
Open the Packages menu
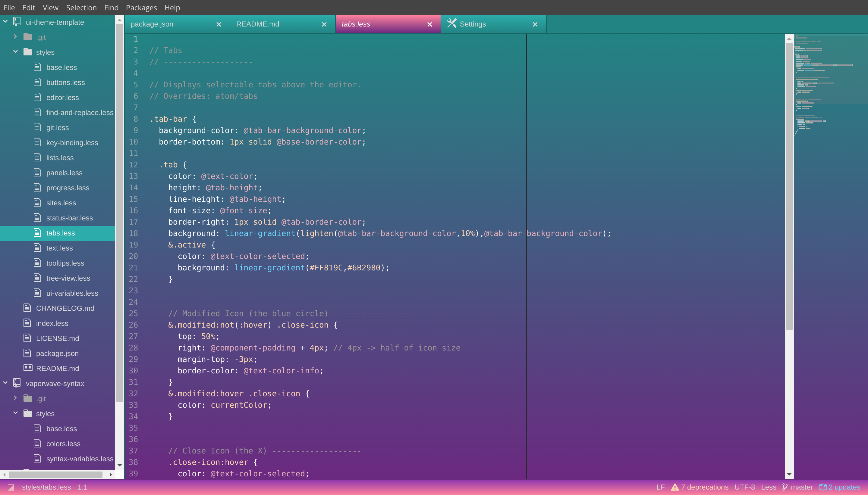coord(141,8)
